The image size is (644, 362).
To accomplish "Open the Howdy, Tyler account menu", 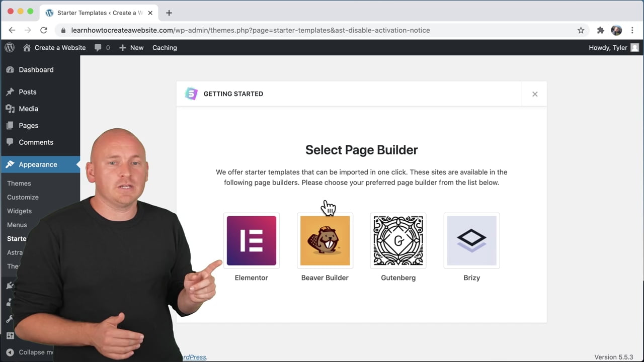I will [x=614, y=48].
